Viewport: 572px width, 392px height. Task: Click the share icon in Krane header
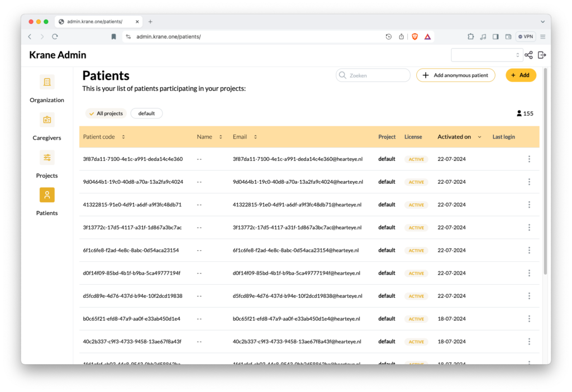[x=528, y=55]
